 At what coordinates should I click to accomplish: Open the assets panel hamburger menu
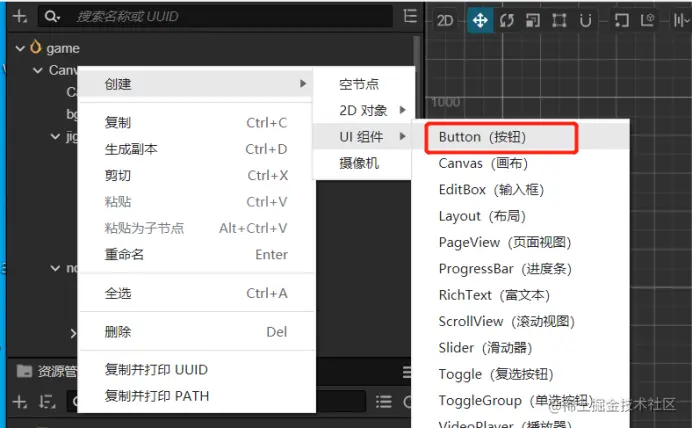tap(407, 372)
